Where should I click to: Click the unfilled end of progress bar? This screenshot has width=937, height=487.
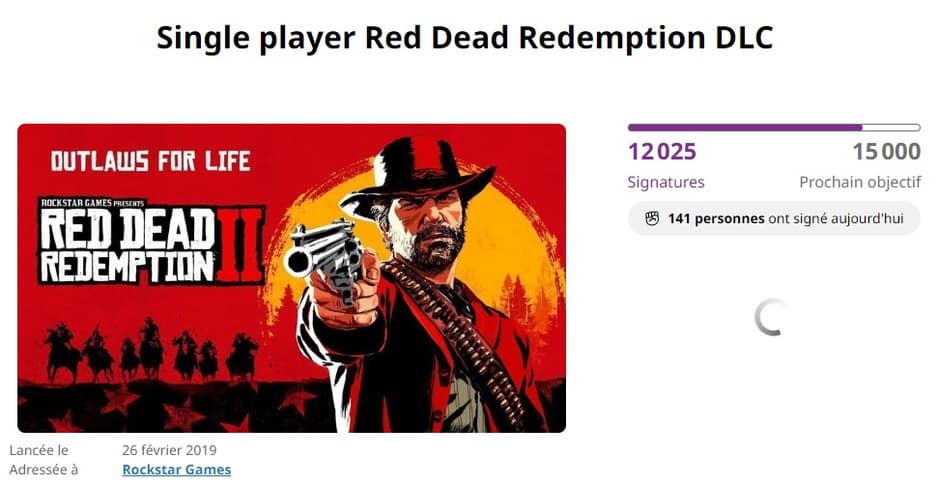point(892,127)
